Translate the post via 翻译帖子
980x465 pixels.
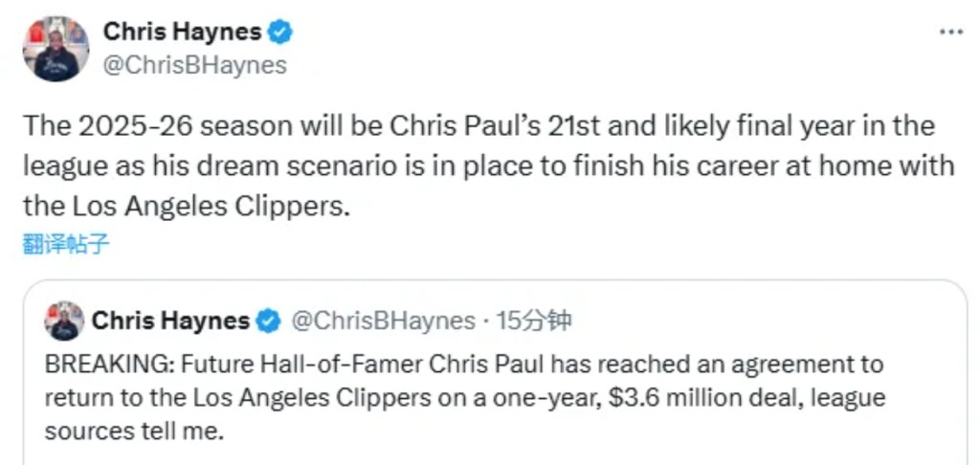pos(66,245)
